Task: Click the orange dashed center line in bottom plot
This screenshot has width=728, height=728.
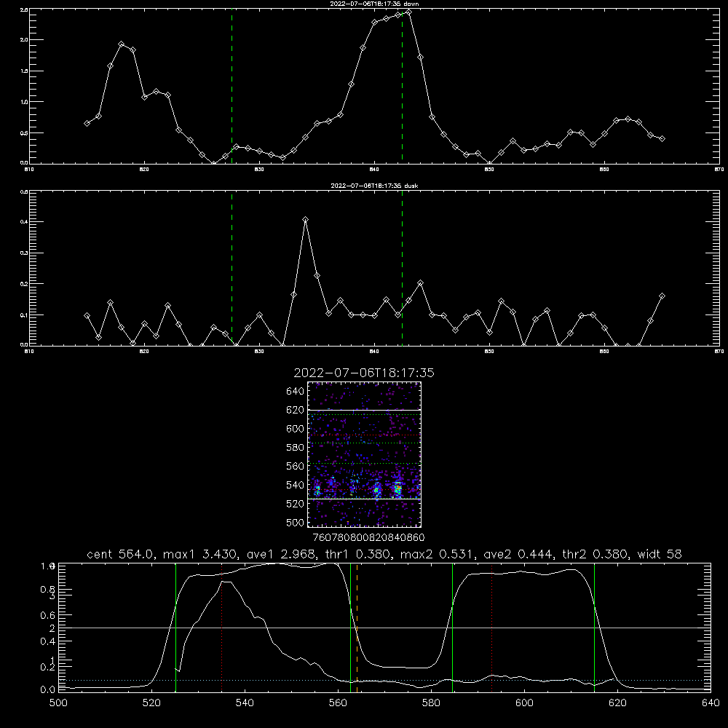Action: (x=357, y=628)
